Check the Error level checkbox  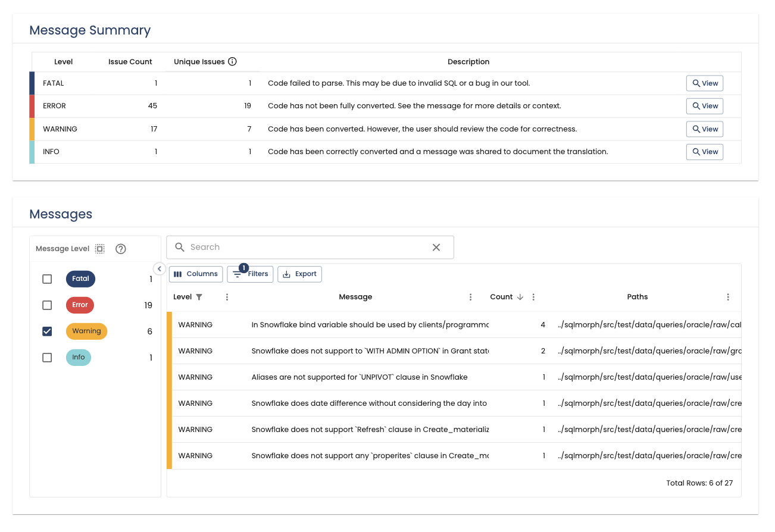tap(47, 305)
